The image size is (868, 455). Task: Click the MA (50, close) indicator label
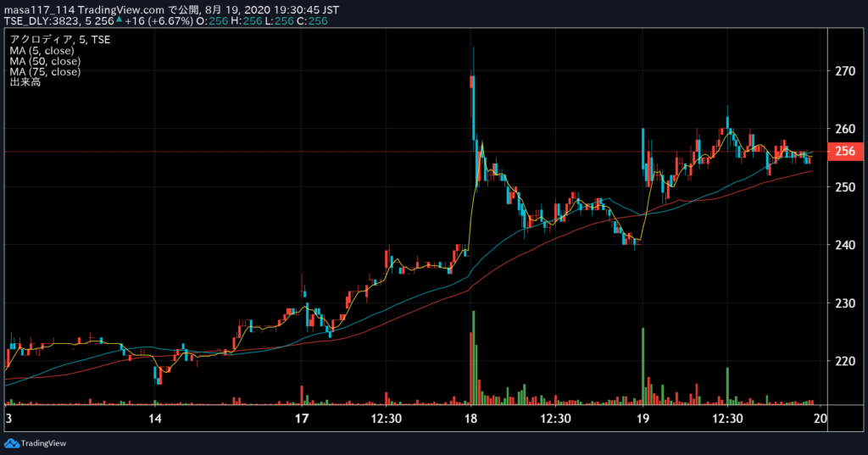click(45, 61)
